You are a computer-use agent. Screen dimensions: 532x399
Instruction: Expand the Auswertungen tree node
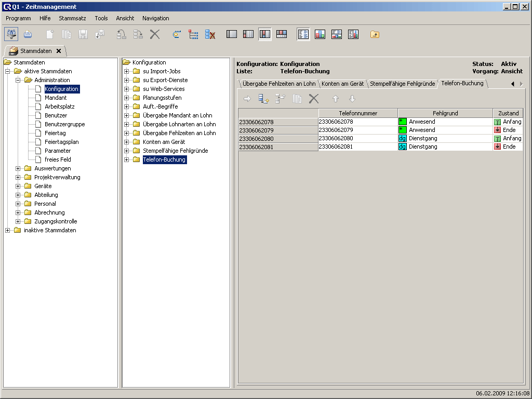18,168
